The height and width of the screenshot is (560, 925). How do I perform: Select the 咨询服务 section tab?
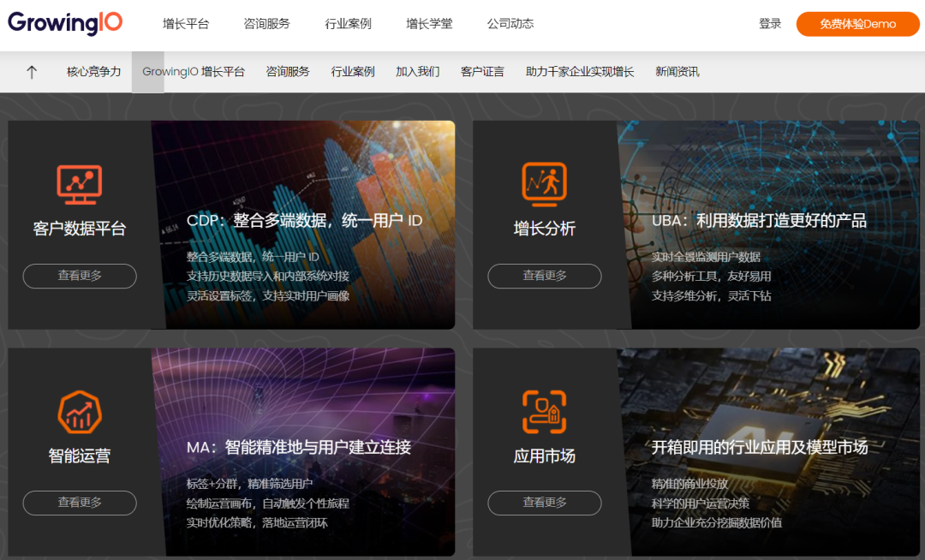(x=288, y=72)
